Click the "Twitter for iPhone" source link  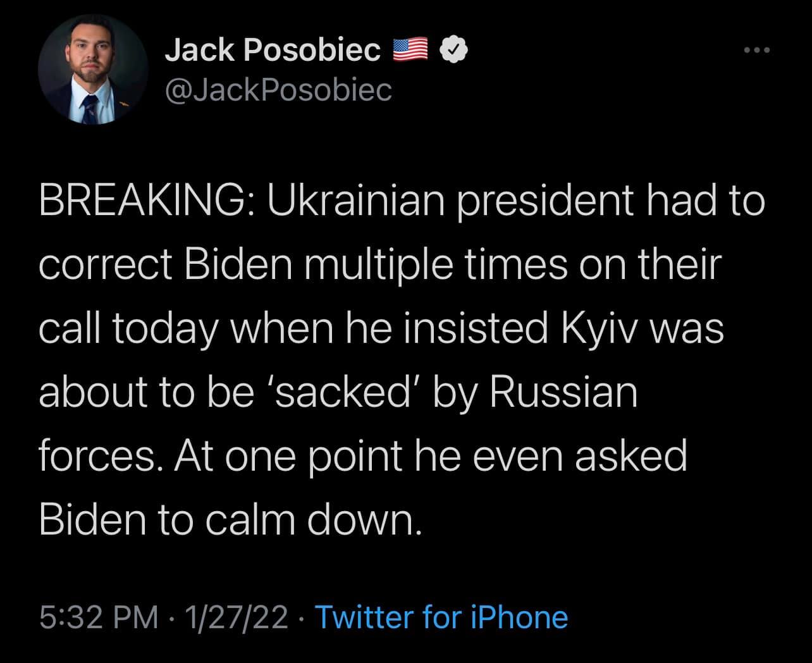point(441,617)
